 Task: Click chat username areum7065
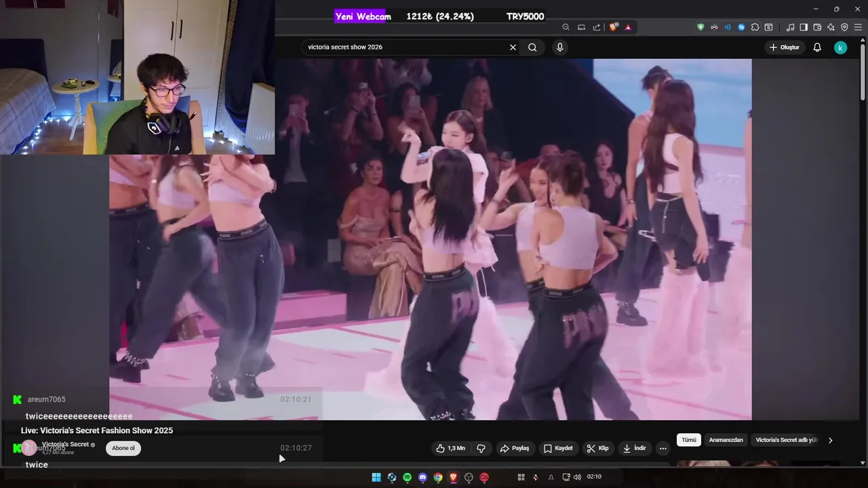47,399
